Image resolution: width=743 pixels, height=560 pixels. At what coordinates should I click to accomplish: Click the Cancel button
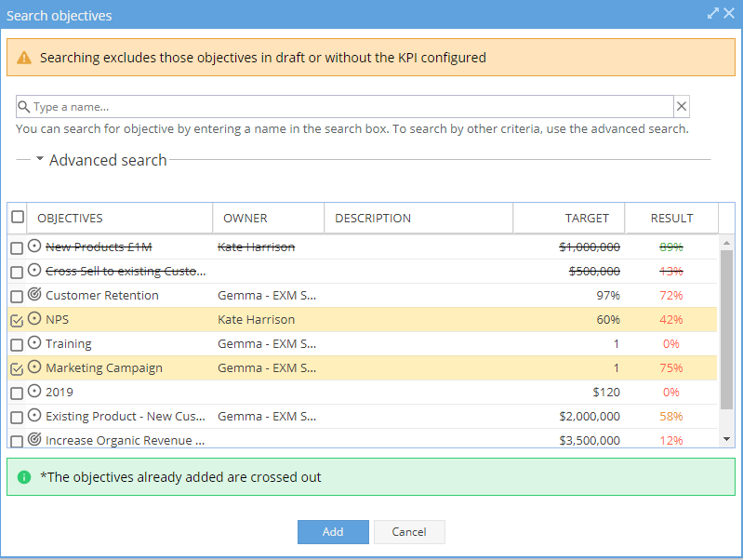pos(409,532)
